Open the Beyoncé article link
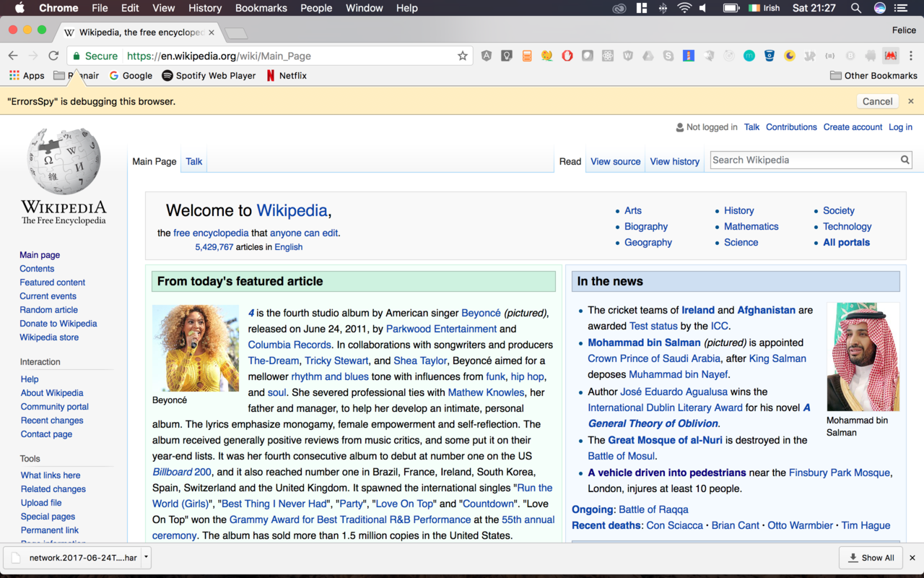924x578 pixels. pyautogui.click(x=481, y=313)
